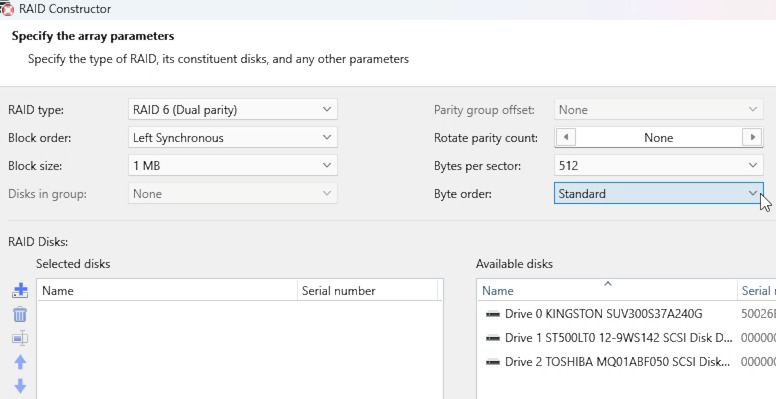
Task: Click the Drive 2 TOSHIBA disk icon
Action: coord(493,362)
